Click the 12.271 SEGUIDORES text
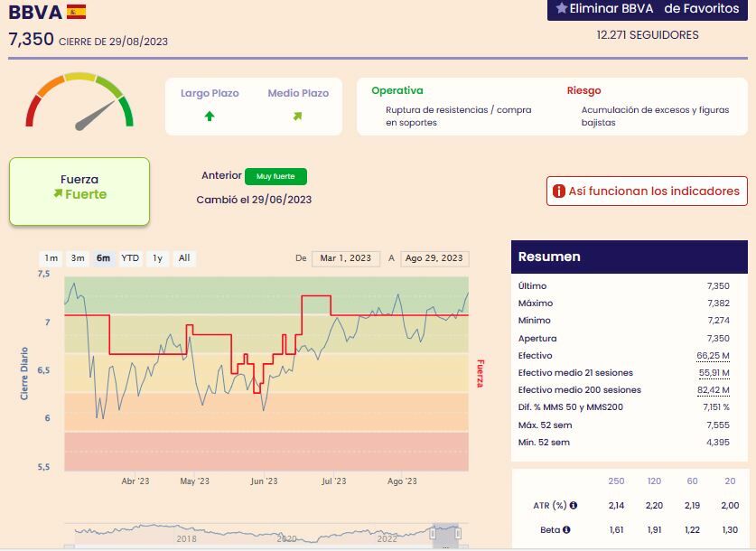Screen dimensions: 756x551 point(648,34)
